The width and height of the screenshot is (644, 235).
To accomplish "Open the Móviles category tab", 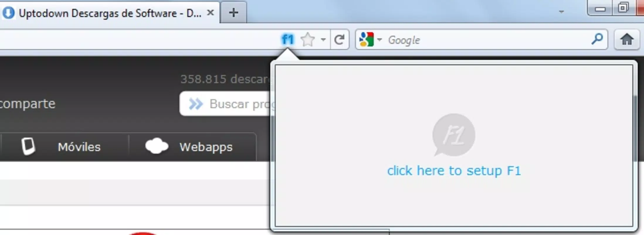I will click(x=65, y=147).
